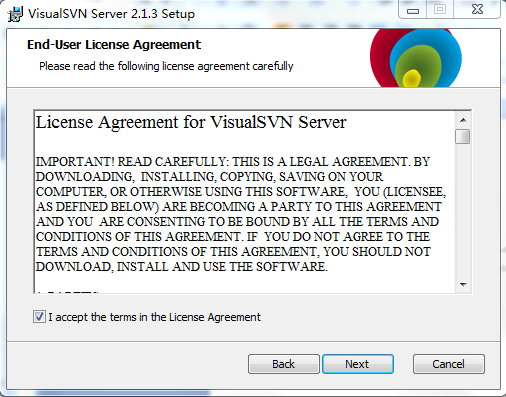Close the setup dialog with X
Image resolution: width=506 pixels, height=397 pixels.
coord(477,10)
